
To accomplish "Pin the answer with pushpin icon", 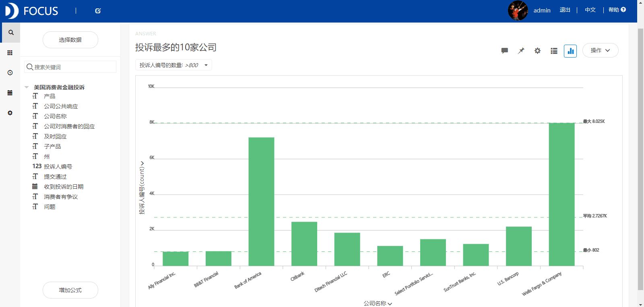I will 521,51.
